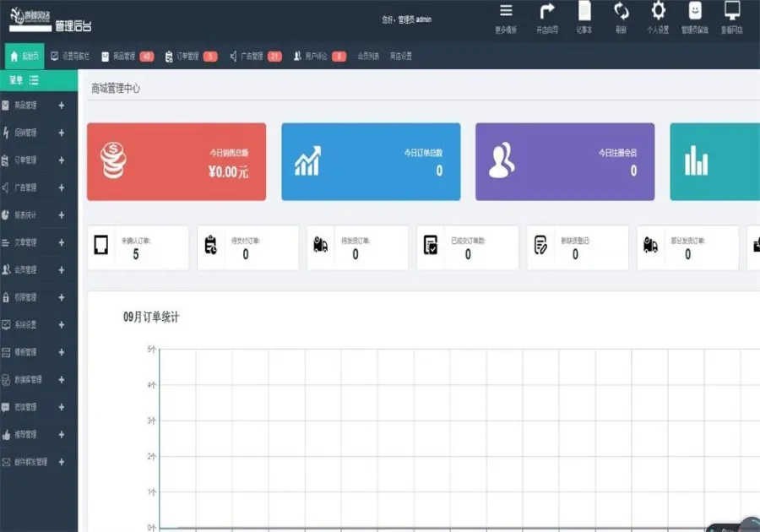
Task: Open the 记事本 notepad icon
Action: [584, 11]
